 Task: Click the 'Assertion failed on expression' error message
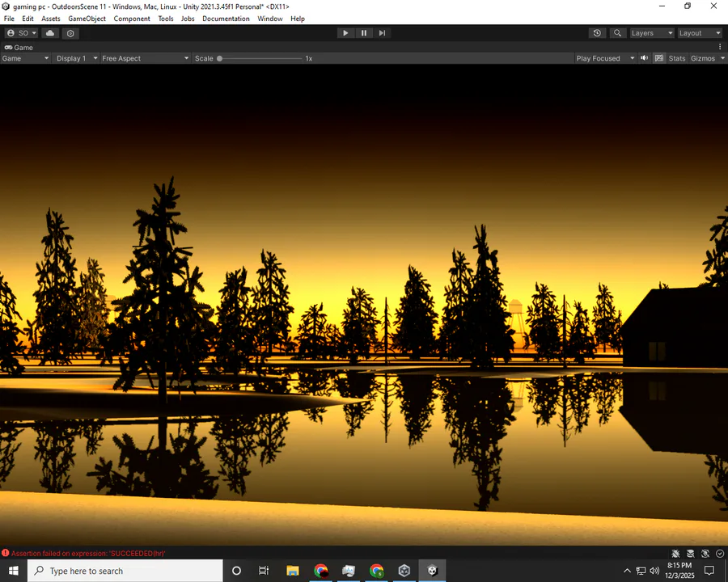(x=88, y=553)
